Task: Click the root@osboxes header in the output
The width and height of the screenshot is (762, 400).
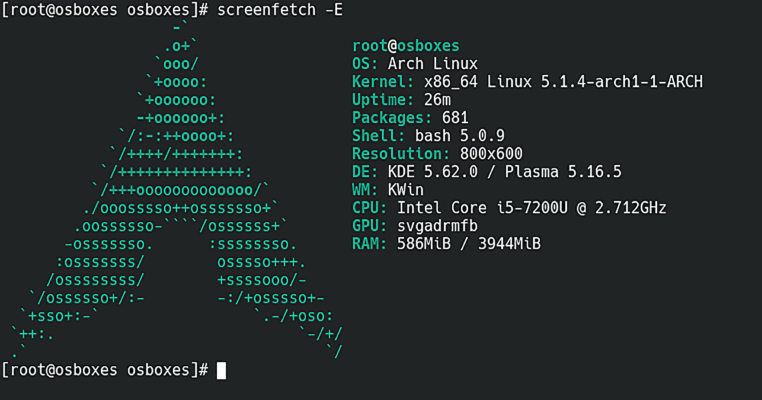Action: coord(406,46)
